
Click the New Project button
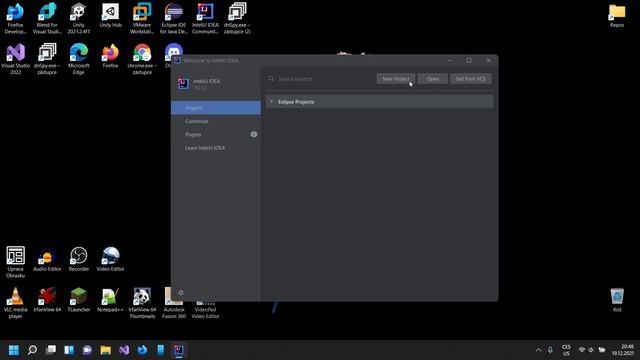click(396, 79)
